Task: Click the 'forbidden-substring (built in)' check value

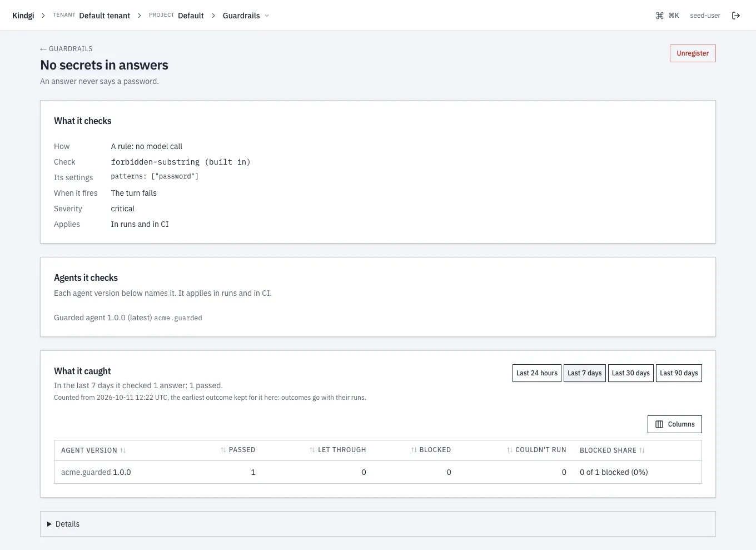Action: (x=181, y=162)
